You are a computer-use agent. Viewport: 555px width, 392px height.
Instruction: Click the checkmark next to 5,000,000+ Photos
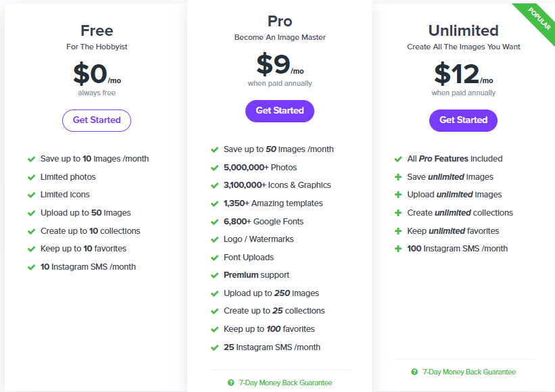click(x=214, y=167)
